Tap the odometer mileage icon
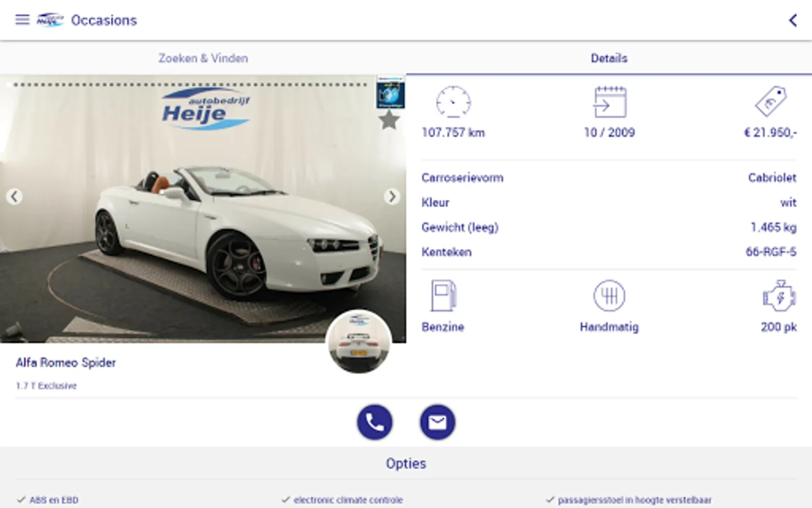 point(453,102)
